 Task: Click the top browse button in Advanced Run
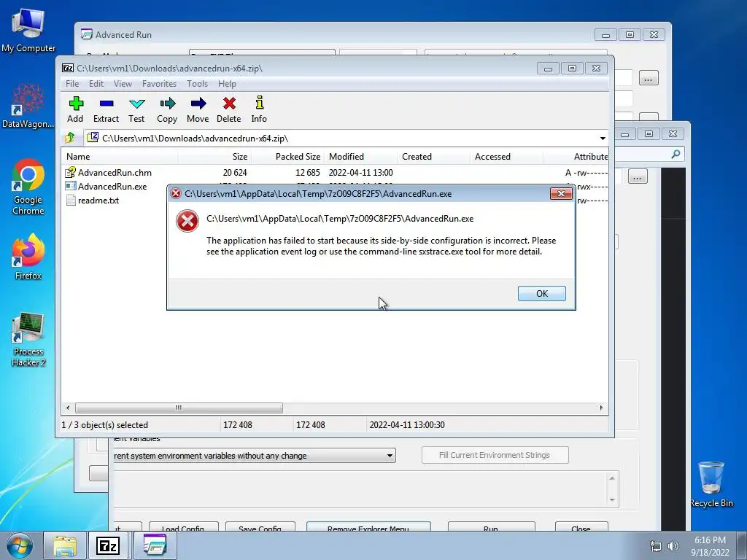click(648, 79)
